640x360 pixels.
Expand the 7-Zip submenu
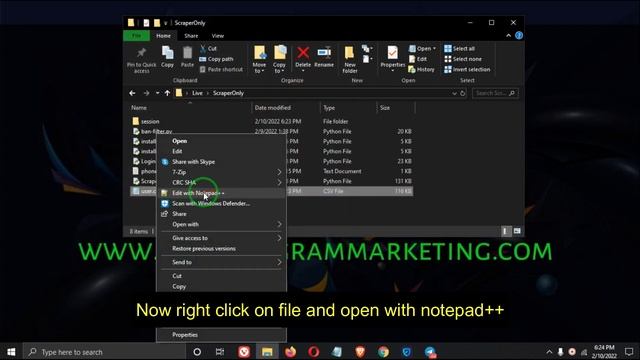click(279, 172)
